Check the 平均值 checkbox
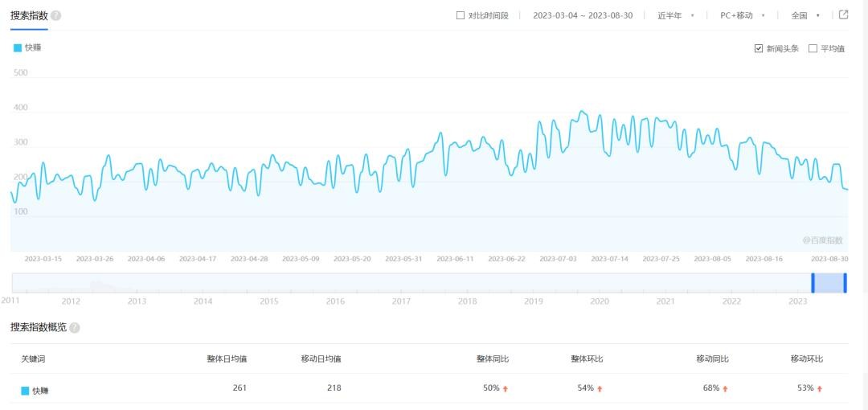Image resolution: width=868 pixels, height=410 pixels. [813, 48]
